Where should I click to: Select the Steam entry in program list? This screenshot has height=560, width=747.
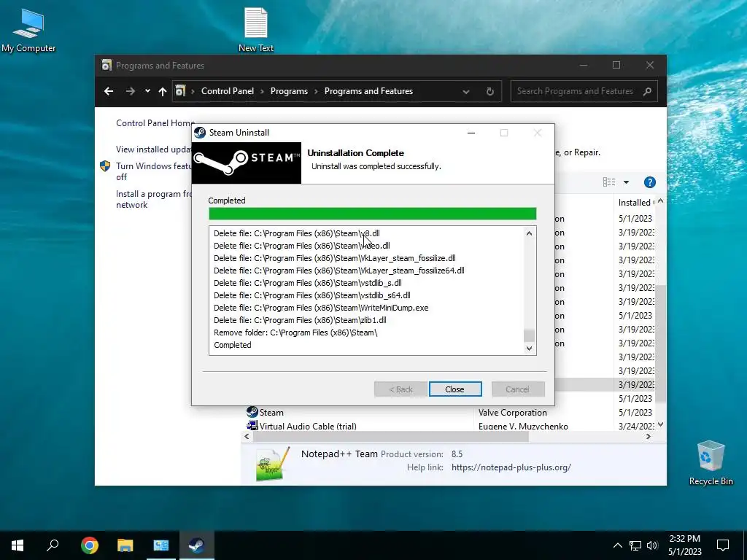[x=271, y=413]
